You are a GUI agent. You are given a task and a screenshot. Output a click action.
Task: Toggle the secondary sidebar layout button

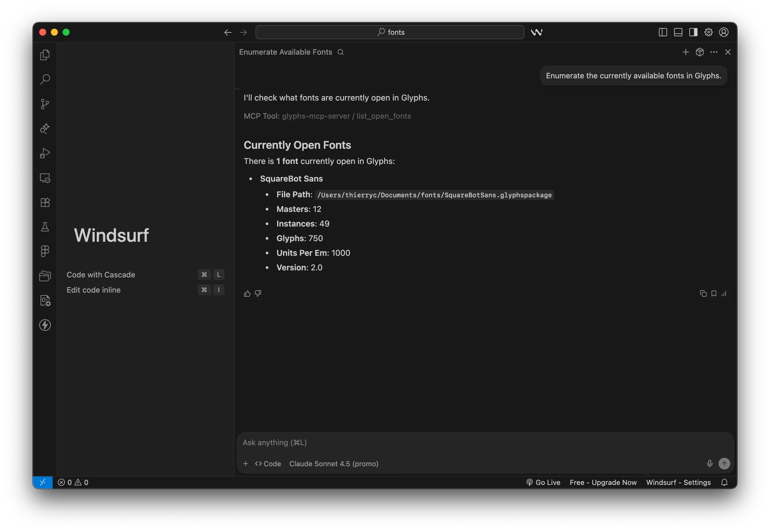693,32
